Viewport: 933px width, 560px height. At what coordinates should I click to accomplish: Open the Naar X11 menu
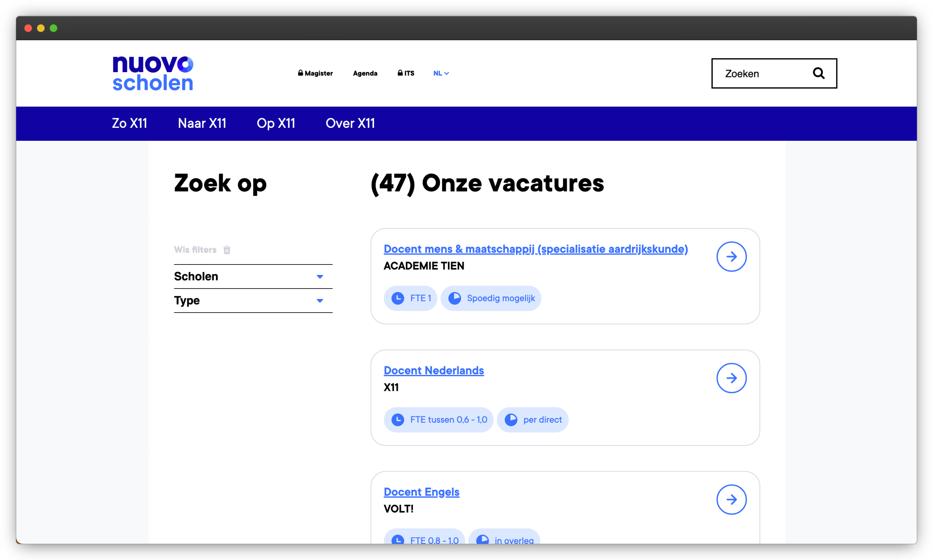(x=202, y=123)
